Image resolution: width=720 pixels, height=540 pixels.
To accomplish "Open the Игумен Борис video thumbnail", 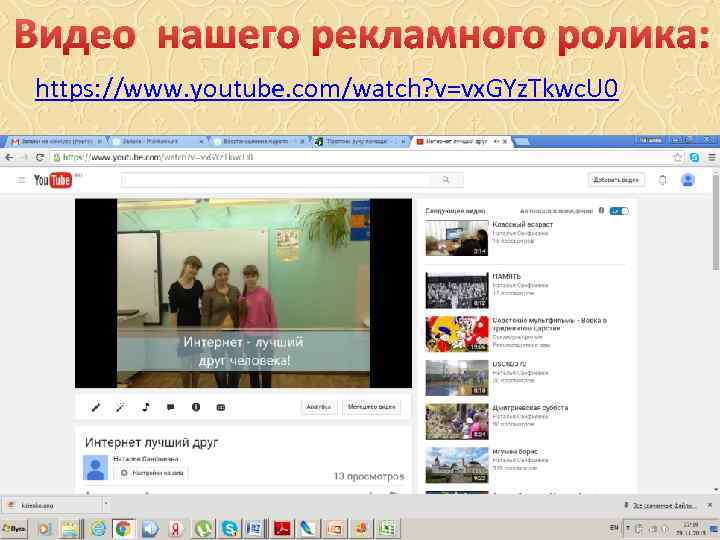I will (456, 465).
